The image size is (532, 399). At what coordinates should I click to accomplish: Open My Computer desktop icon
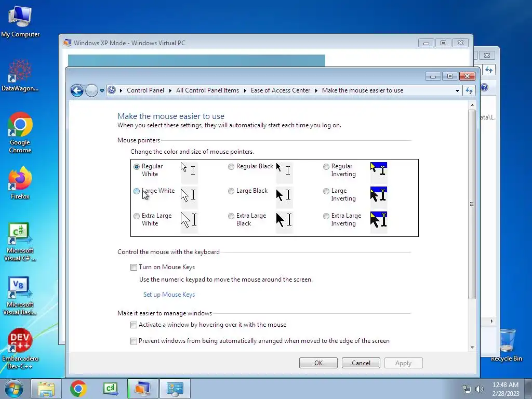click(x=20, y=21)
